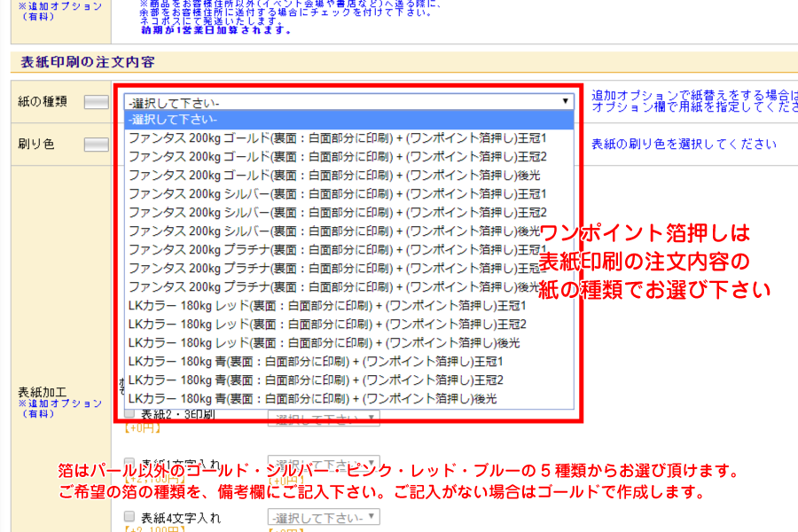Tick the 表紙2・3印刷 checkbox

[129, 413]
